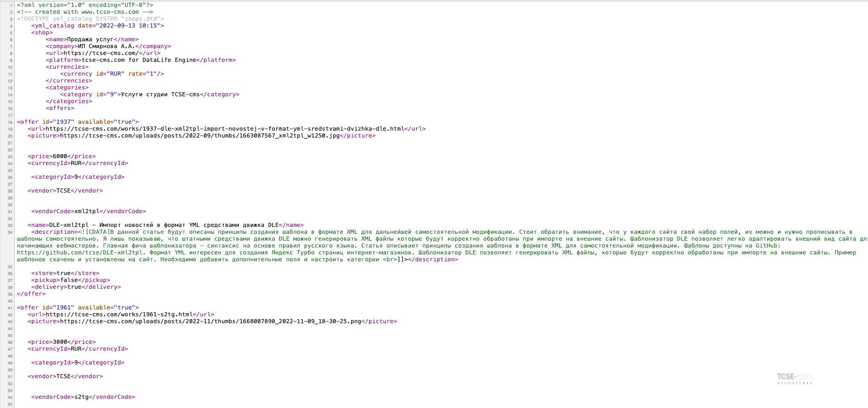Click the delivery true line
Image resolution: width=868 pixels, height=408 pixels.
[76, 287]
